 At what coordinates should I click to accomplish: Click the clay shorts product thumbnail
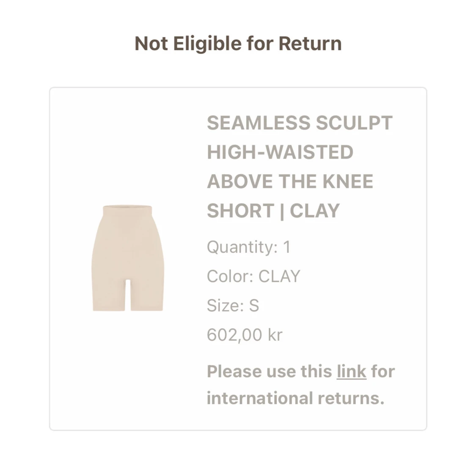click(127, 258)
